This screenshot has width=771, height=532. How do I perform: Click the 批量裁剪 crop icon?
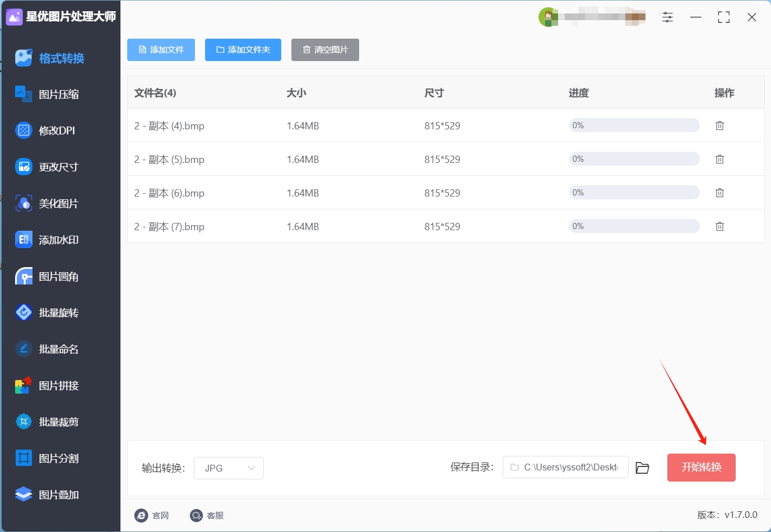tap(24, 422)
